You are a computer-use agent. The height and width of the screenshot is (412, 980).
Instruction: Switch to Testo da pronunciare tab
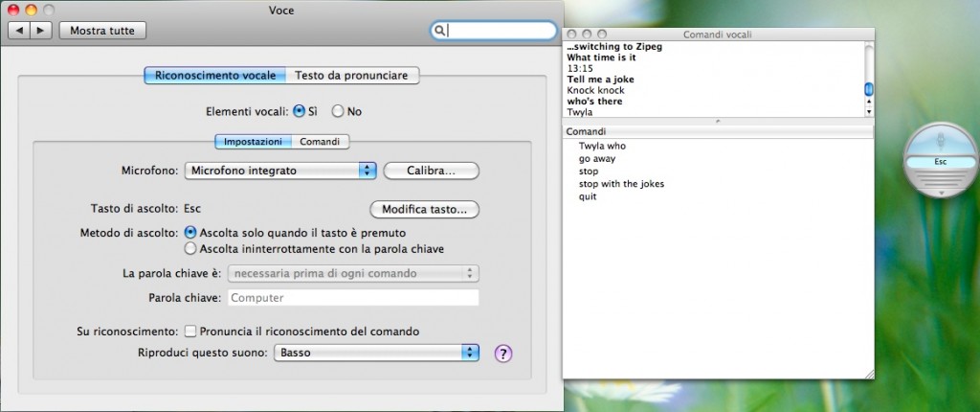coord(351,75)
